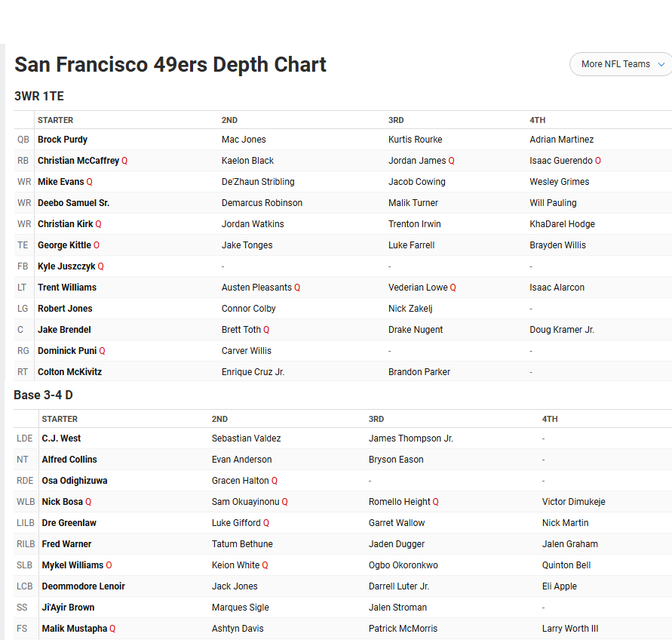Select Christian McCaffrey's name link
The image size is (672, 640).
tap(78, 161)
